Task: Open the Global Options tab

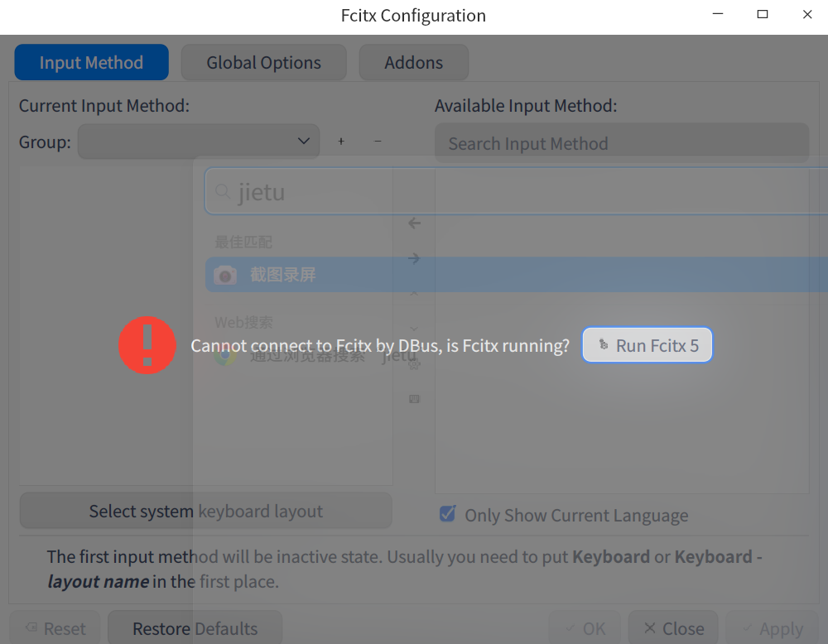Action: pyautogui.click(x=263, y=63)
